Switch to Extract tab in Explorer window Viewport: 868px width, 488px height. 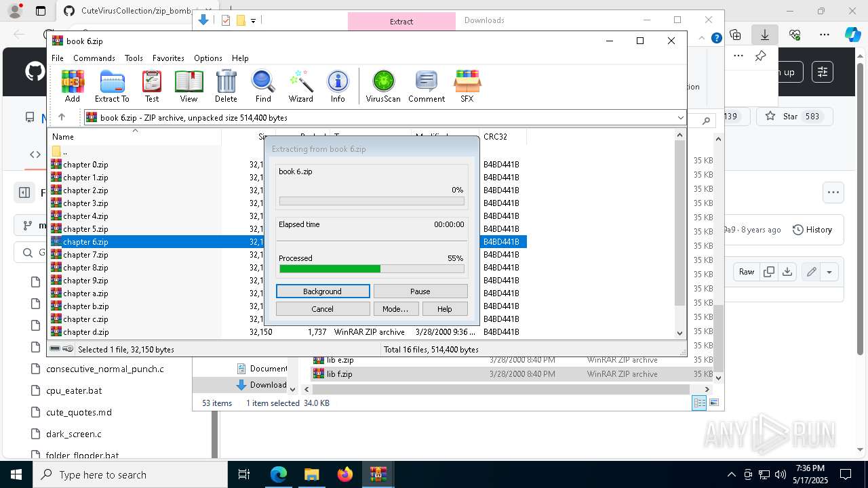click(401, 21)
